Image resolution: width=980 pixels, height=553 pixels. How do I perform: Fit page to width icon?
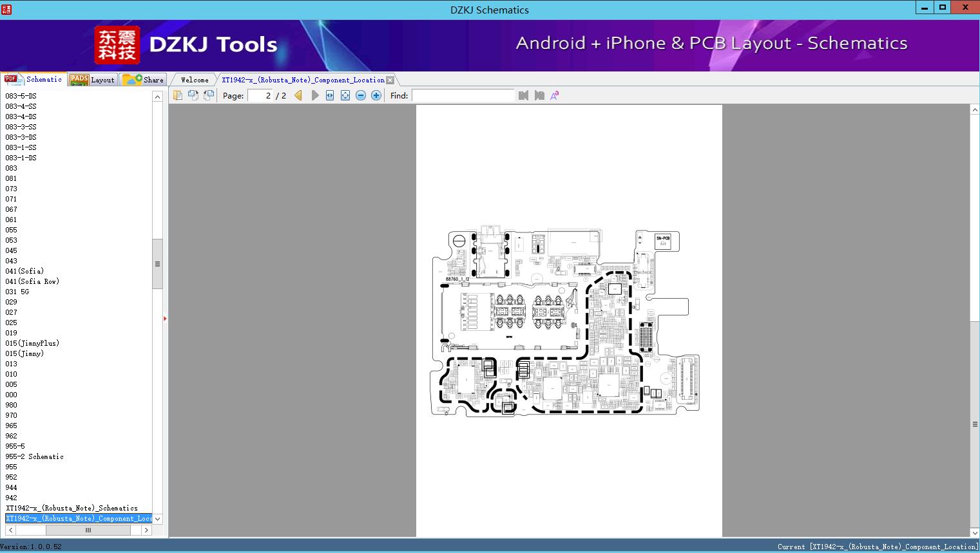coord(330,95)
